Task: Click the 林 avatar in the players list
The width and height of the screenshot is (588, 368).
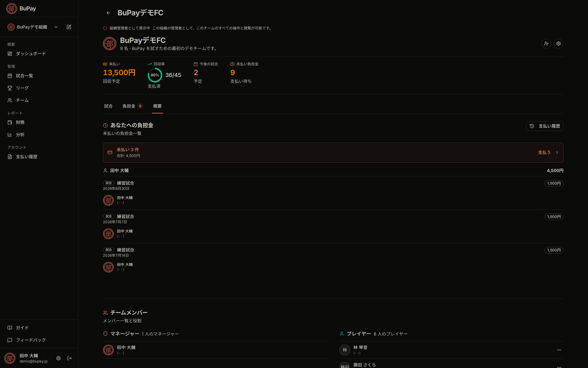Action: (345, 350)
